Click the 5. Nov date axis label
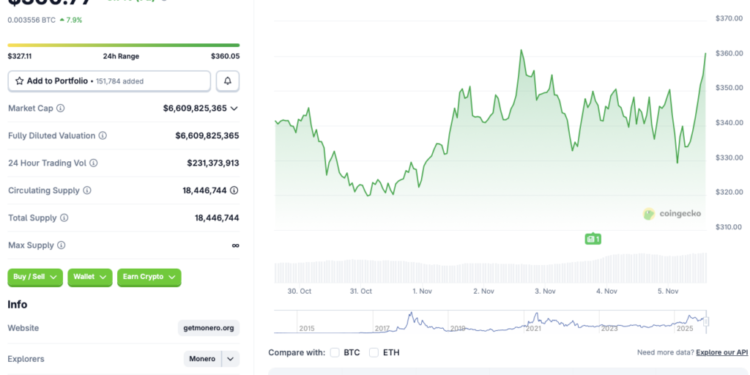This screenshot has width=750, height=375. click(x=668, y=291)
